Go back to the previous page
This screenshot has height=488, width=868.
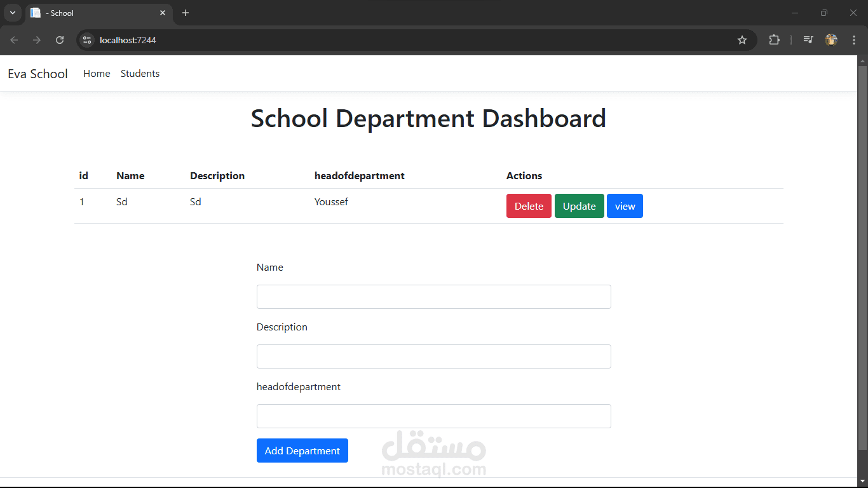pyautogui.click(x=14, y=40)
